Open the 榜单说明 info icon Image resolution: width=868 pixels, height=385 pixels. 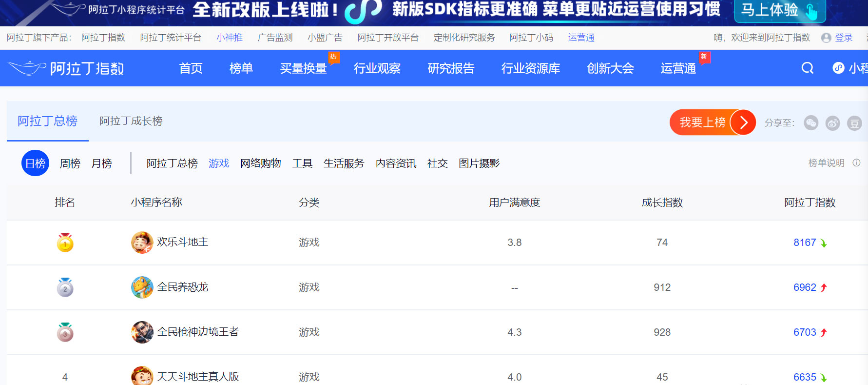856,163
